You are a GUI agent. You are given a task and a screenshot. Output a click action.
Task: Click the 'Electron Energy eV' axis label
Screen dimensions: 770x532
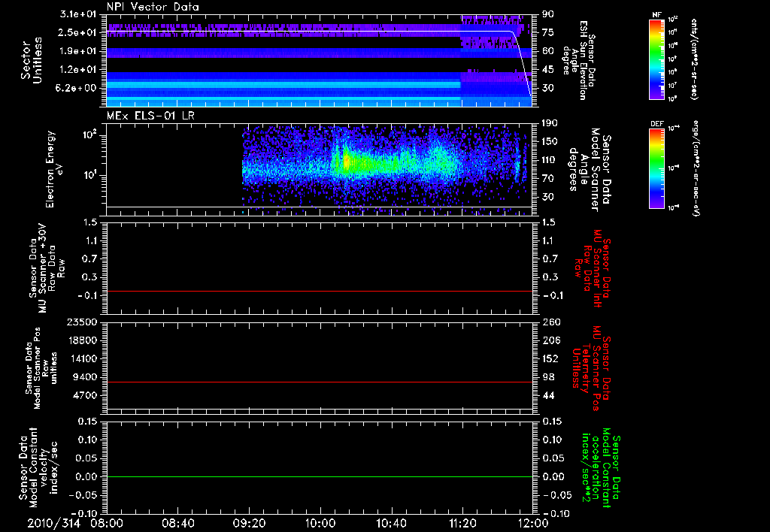[x=53, y=169]
